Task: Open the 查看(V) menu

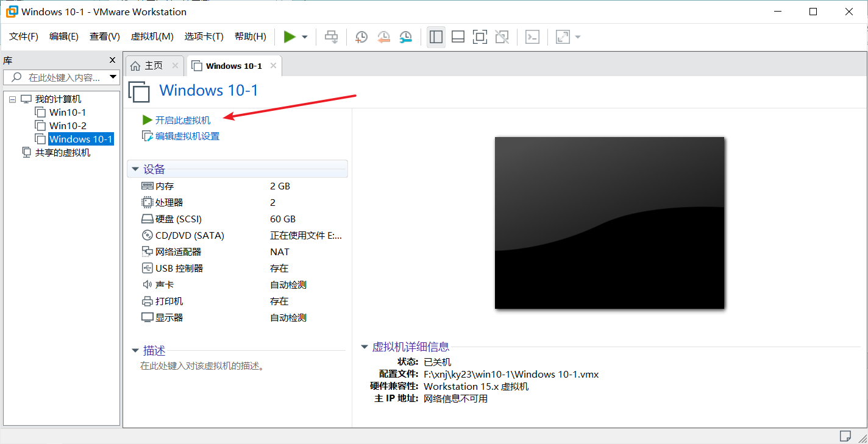Action: 105,37
